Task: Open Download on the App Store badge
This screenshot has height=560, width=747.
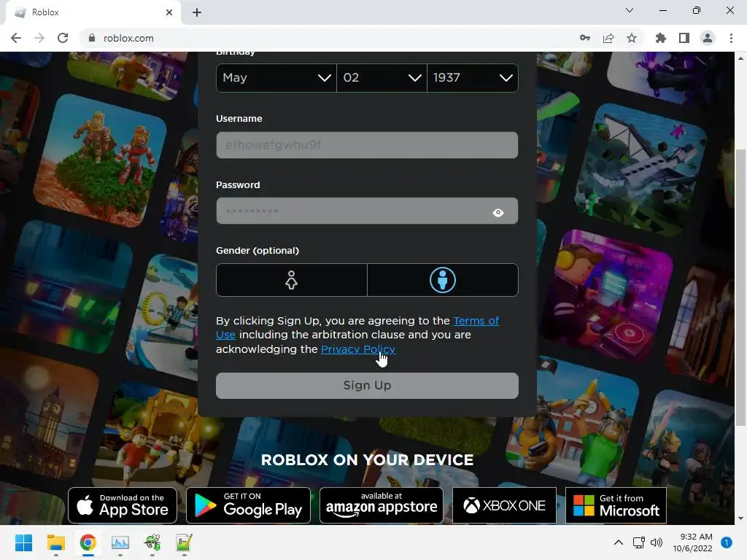Action: coord(123,505)
